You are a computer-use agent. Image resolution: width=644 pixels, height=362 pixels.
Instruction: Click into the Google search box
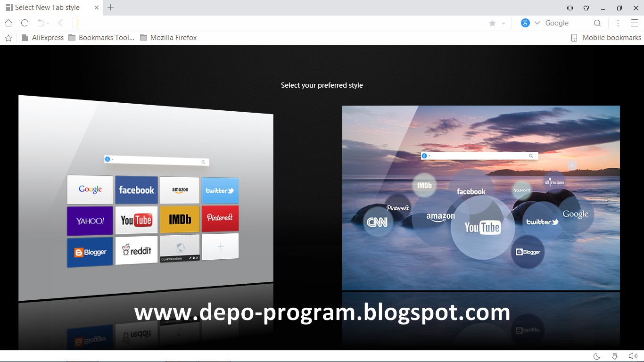[x=567, y=23]
